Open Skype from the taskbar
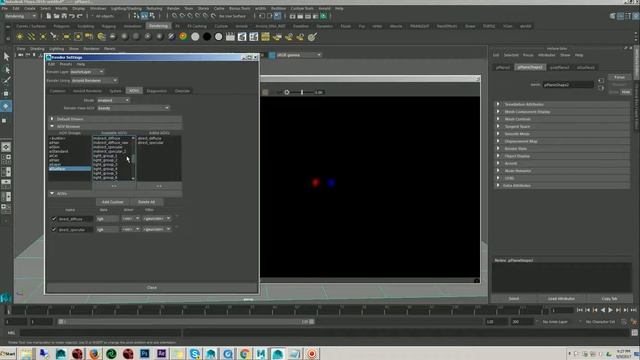The image size is (640, 360). 195,353
